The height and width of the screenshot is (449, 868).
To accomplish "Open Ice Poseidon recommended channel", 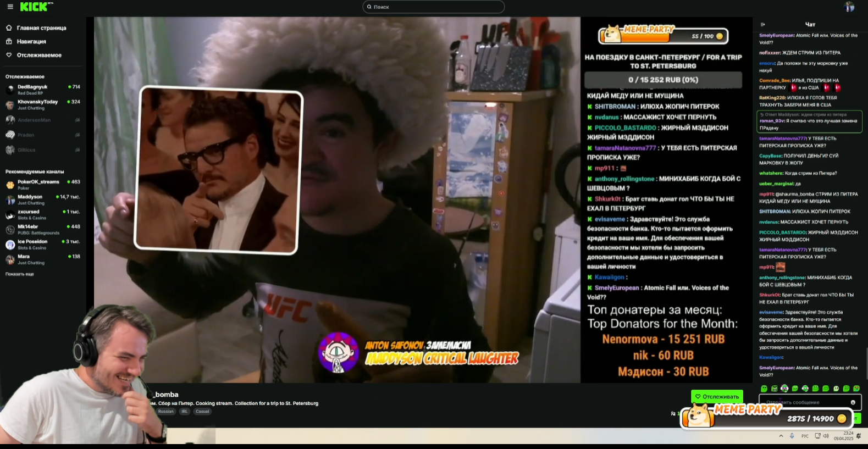I will pyautogui.click(x=43, y=244).
